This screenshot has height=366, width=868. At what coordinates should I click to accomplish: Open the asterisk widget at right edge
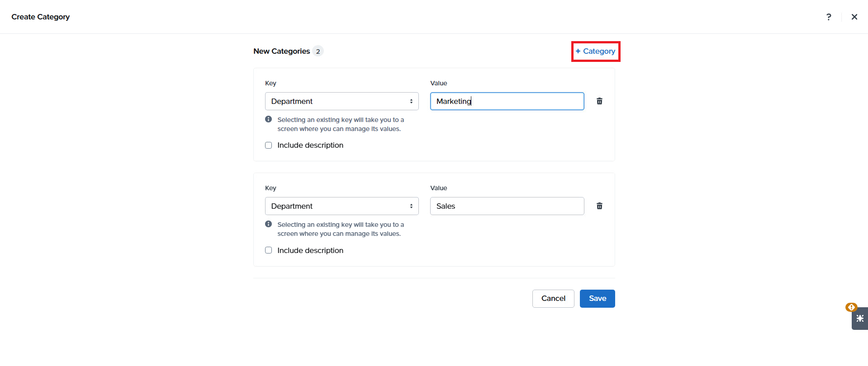(x=860, y=319)
